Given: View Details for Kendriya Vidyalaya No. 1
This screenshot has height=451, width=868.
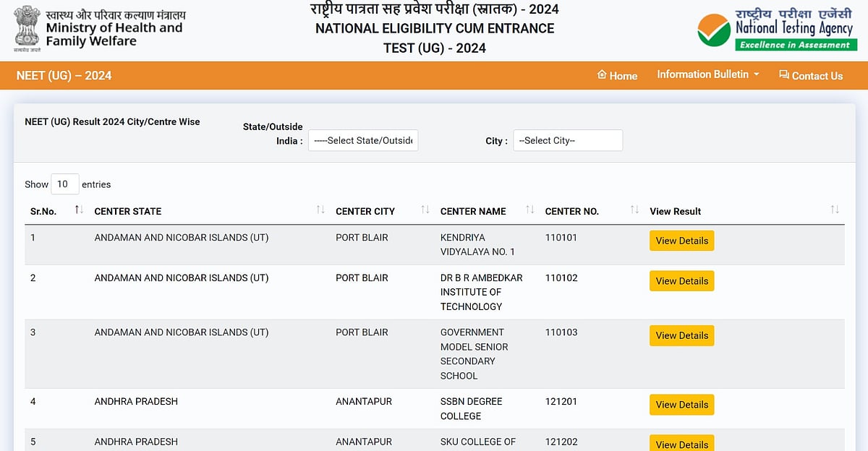Looking at the screenshot, I should click(681, 241).
